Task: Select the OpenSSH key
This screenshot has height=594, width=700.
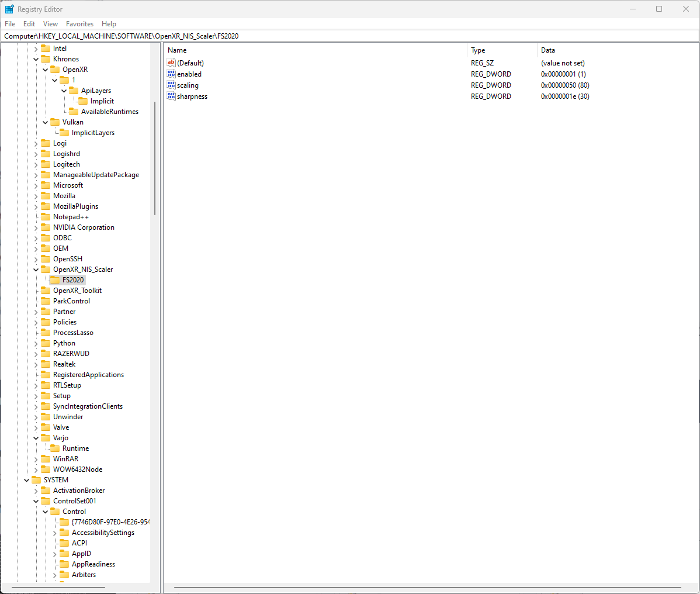Action: pos(67,259)
